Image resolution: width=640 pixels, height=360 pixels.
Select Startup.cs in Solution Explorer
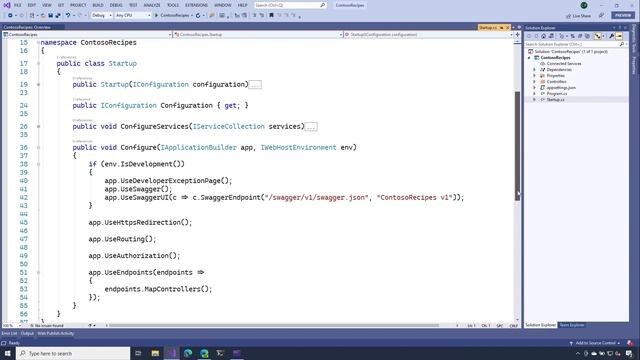[555, 100]
